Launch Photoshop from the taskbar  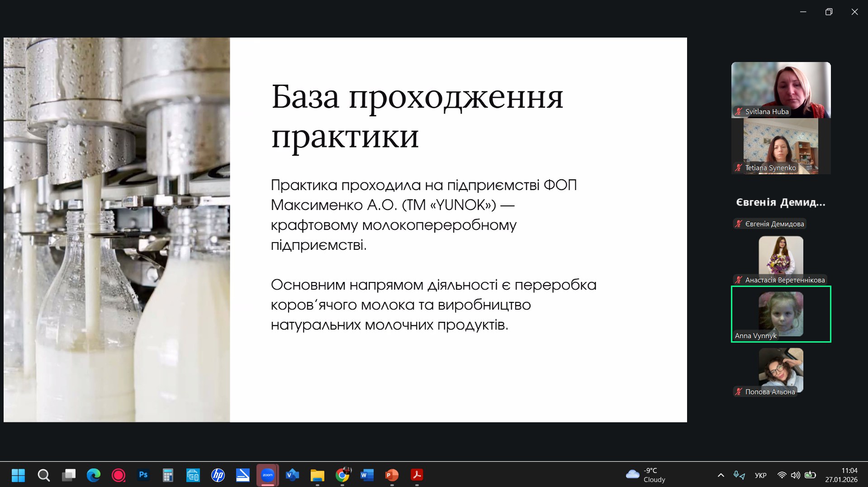coord(143,475)
